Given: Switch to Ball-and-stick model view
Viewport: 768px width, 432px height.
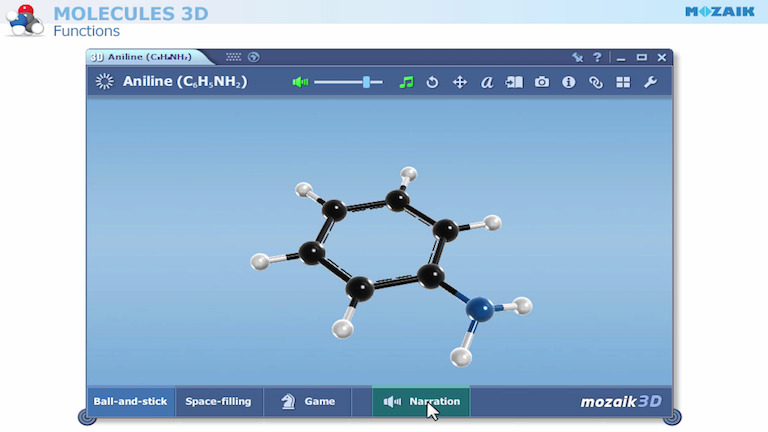Looking at the screenshot, I should coord(131,401).
